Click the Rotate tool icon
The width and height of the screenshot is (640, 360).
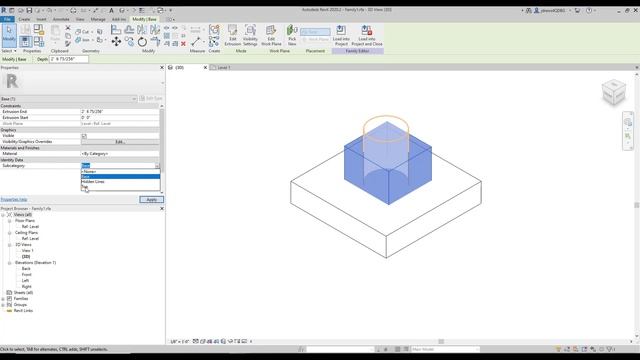(x=142, y=42)
